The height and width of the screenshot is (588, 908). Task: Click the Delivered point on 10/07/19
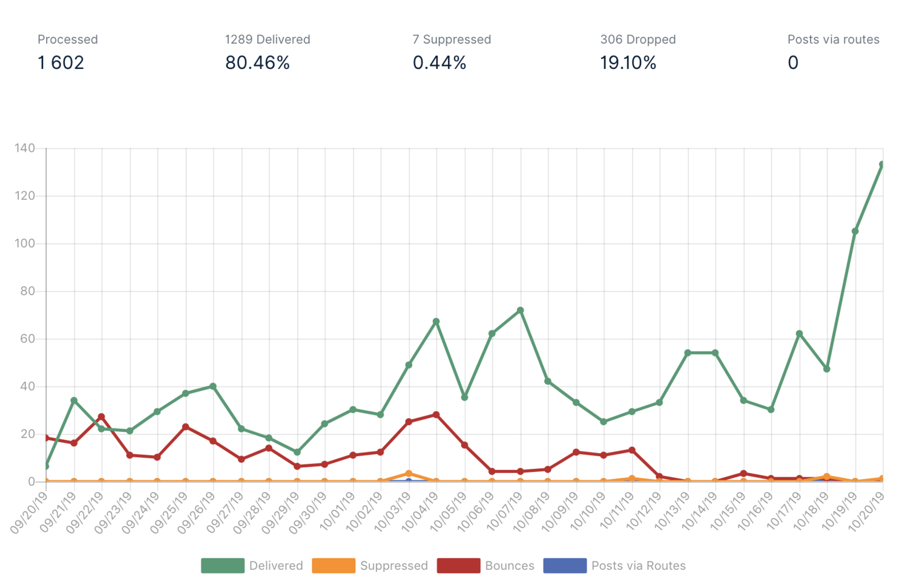(x=520, y=310)
